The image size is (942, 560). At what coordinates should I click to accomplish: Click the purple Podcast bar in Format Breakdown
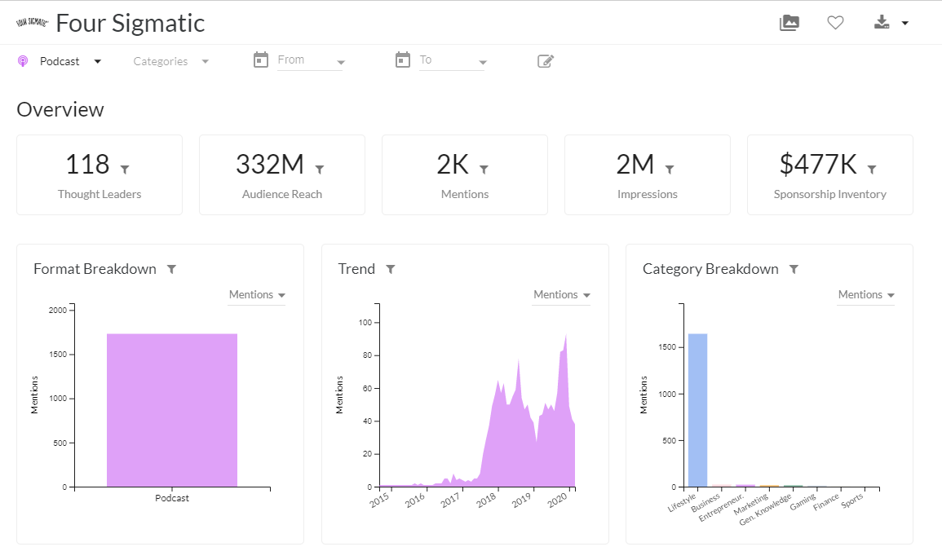tap(172, 410)
